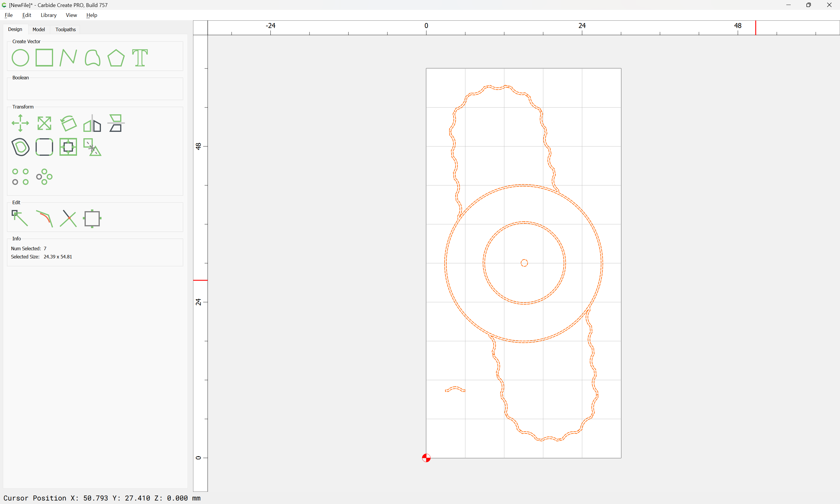This screenshot has height=504, width=840.
Task: Select the Rectangle create tool
Action: click(44, 58)
